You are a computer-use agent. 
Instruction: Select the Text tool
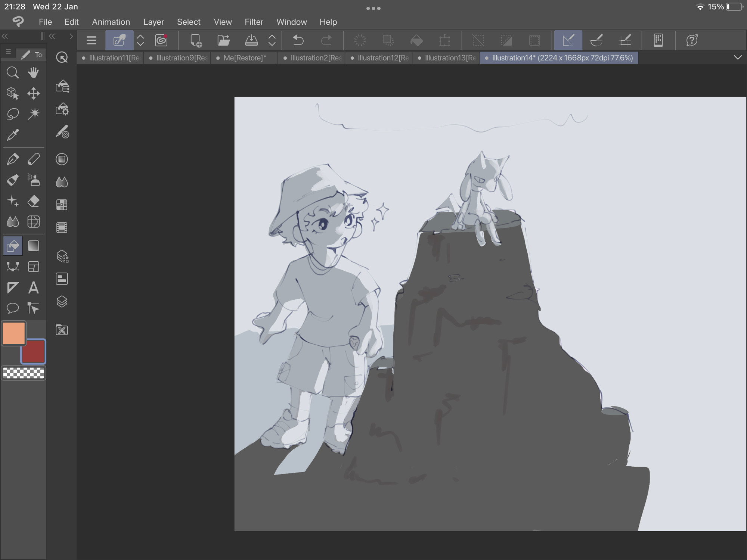pos(34,287)
